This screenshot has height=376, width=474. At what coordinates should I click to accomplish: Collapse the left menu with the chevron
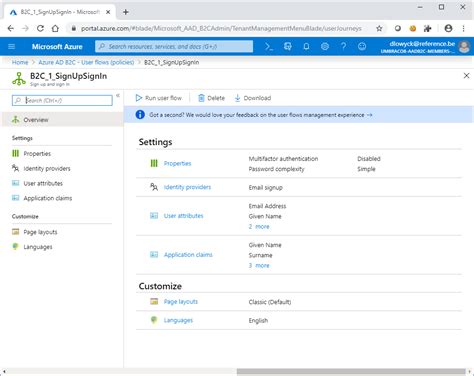point(118,96)
